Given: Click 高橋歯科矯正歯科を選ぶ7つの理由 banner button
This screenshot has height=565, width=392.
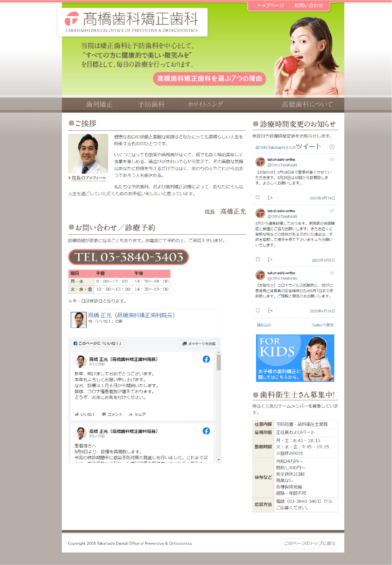Looking at the screenshot, I should pyautogui.click(x=209, y=79).
